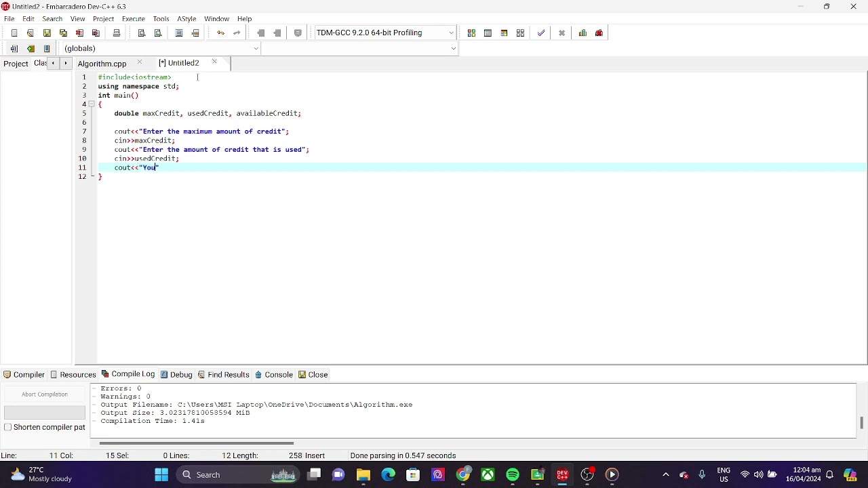
Task: Click the Compile & Run toolbar icon
Action: (x=504, y=33)
